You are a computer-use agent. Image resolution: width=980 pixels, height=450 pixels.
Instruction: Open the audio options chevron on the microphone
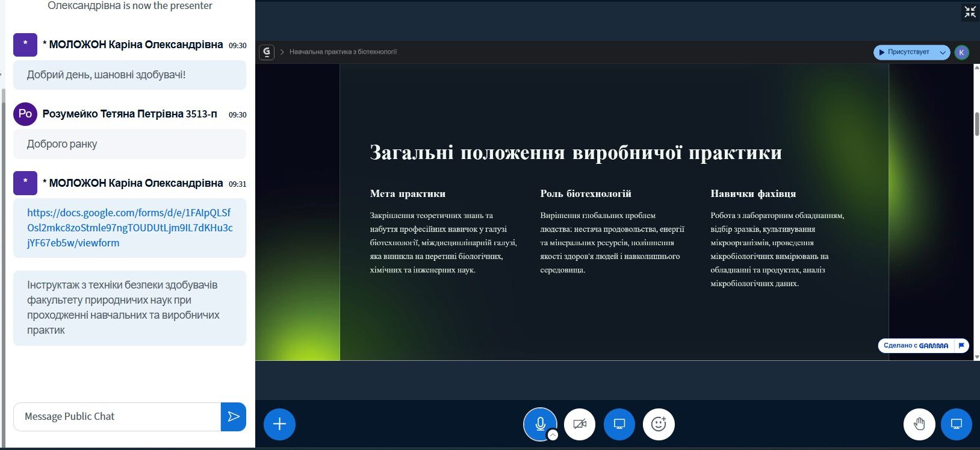point(553,436)
